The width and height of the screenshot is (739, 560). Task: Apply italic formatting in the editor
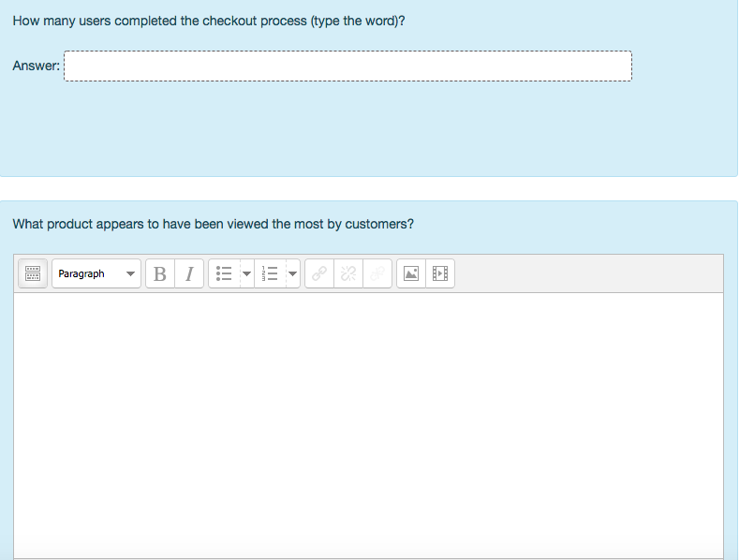tap(189, 273)
